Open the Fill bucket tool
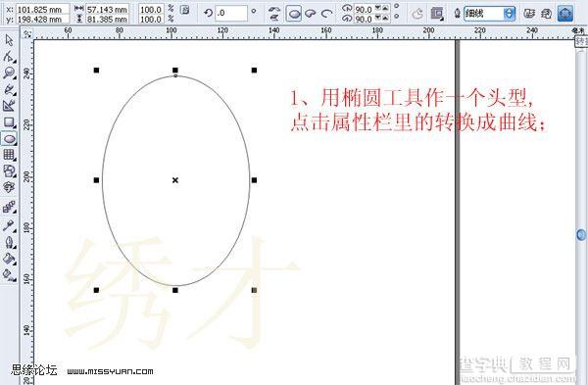The width and height of the screenshot is (588, 385). pos(9,259)
